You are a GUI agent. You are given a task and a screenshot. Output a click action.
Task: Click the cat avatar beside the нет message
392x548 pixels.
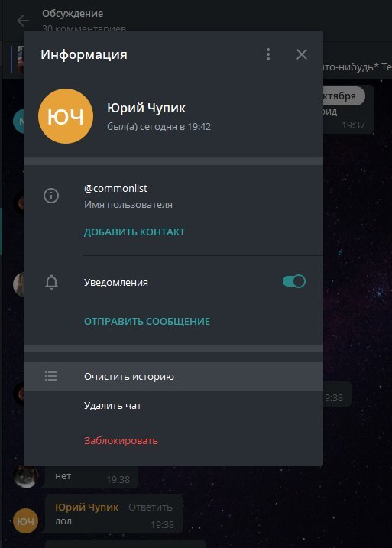click(25, 476)
